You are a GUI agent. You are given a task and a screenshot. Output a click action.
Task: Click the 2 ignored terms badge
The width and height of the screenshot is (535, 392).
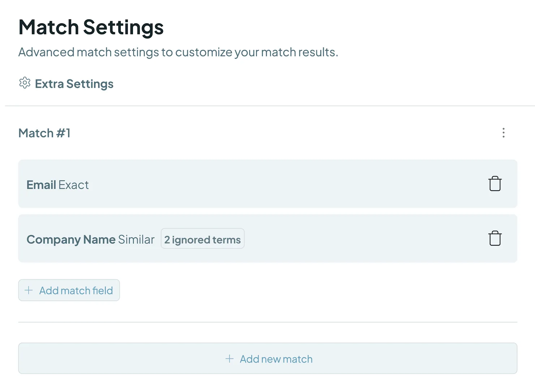[x=202, y=239]
